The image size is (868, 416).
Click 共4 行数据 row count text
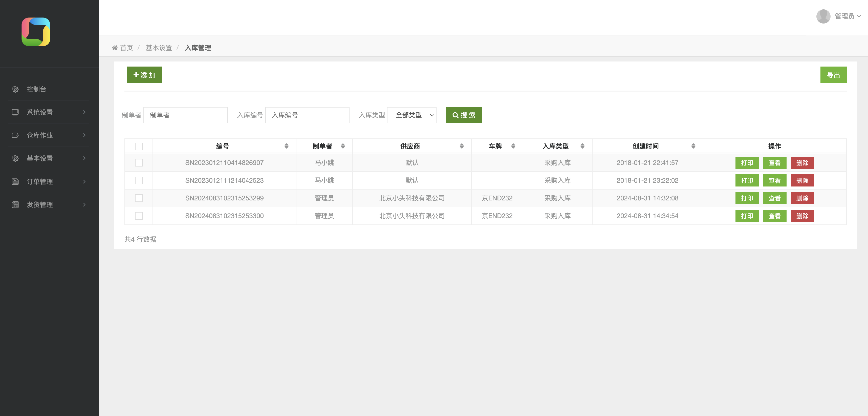(x=140, y=239)
